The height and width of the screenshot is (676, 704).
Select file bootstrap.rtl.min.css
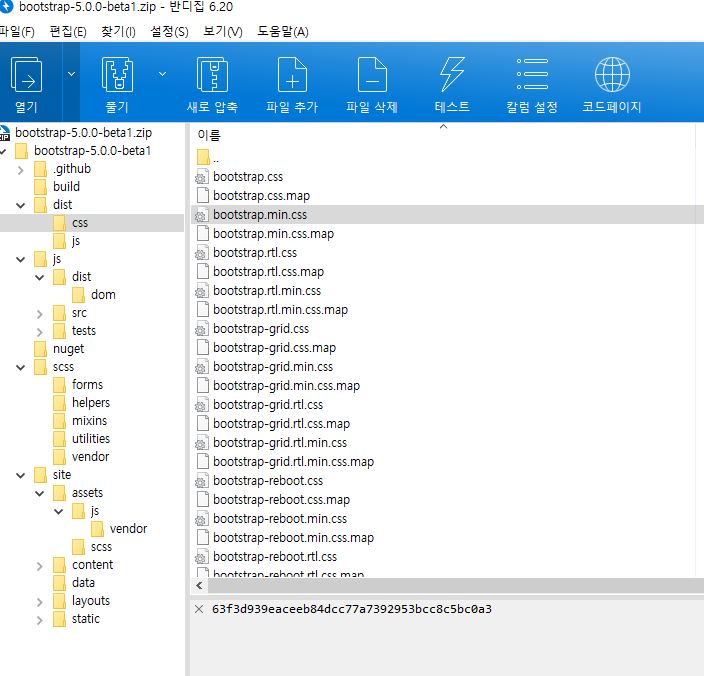click(x=267, y=291)
